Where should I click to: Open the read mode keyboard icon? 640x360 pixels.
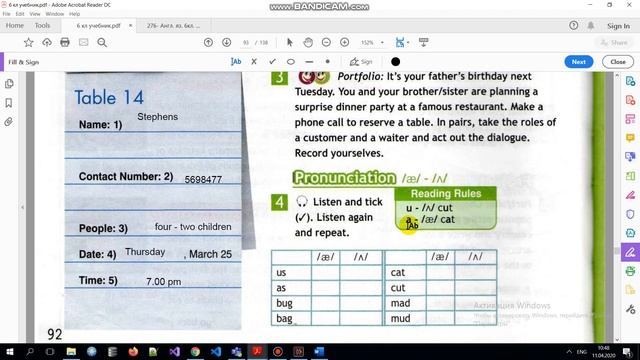[424, 42]
